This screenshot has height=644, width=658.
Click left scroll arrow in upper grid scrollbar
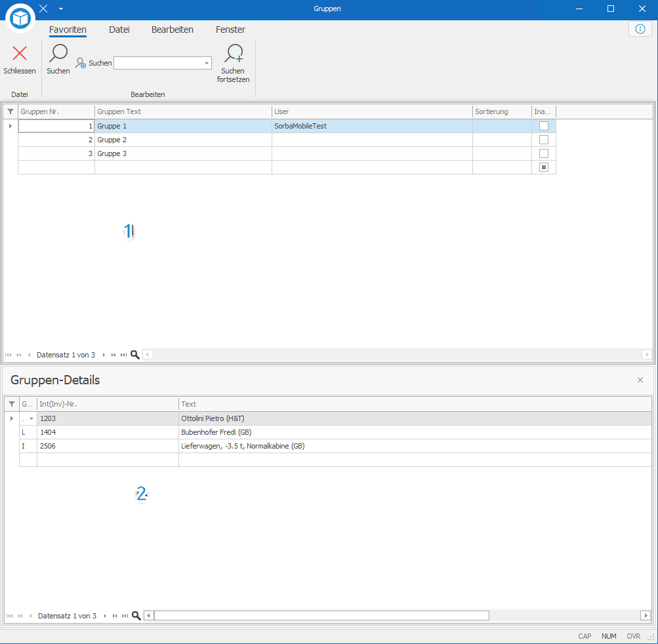tap(148, 355)
